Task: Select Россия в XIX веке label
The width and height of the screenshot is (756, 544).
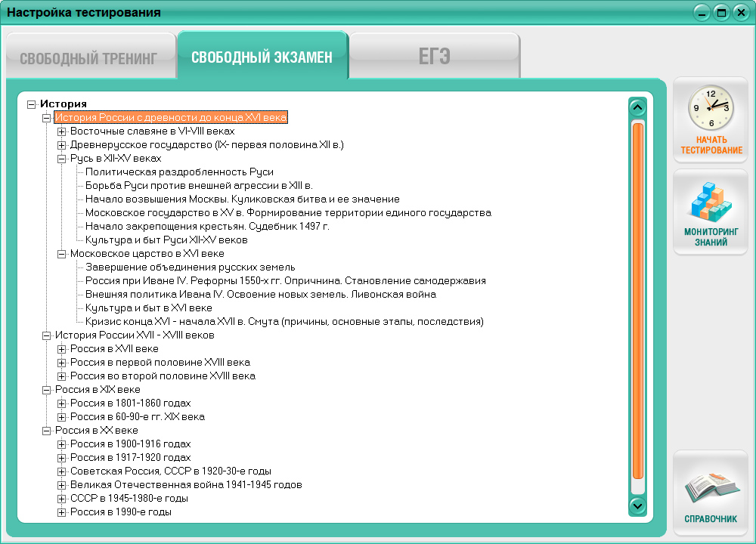Action: coord(98,389)
